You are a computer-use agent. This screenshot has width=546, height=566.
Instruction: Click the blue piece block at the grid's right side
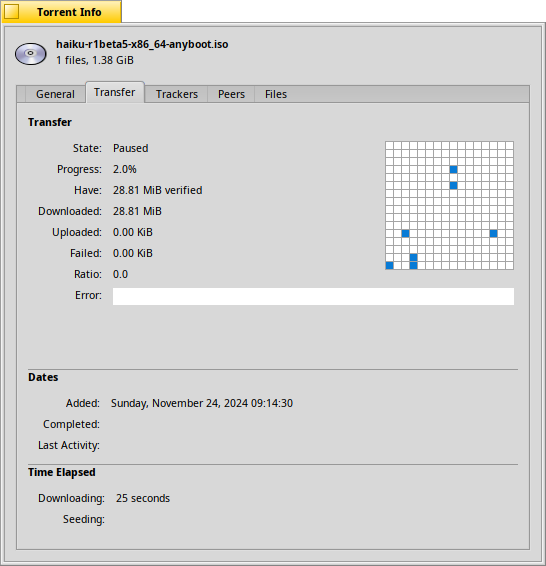click(494, 234)
